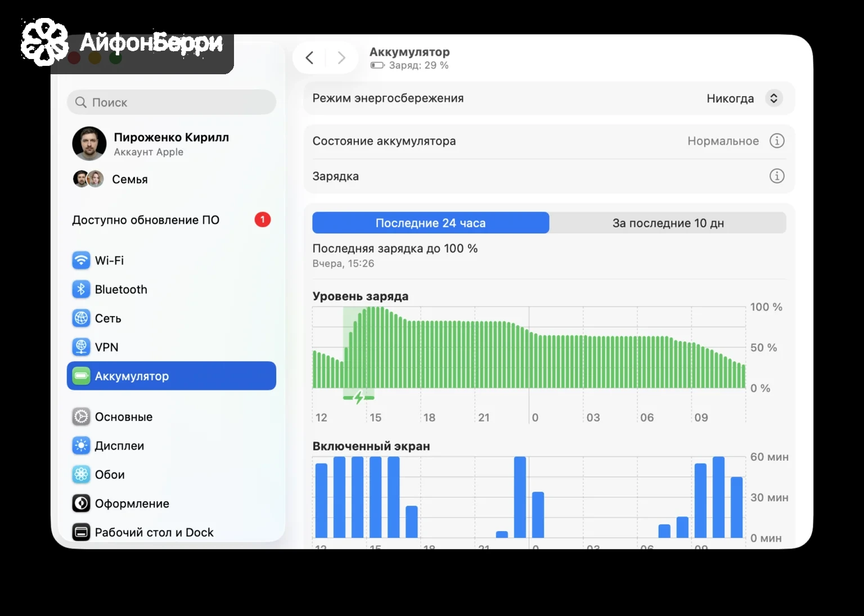The width and height of the screenshot is (864, 616).
Task: Click the battery icon beside Заряд: 29 %
Action: point(377,66)
